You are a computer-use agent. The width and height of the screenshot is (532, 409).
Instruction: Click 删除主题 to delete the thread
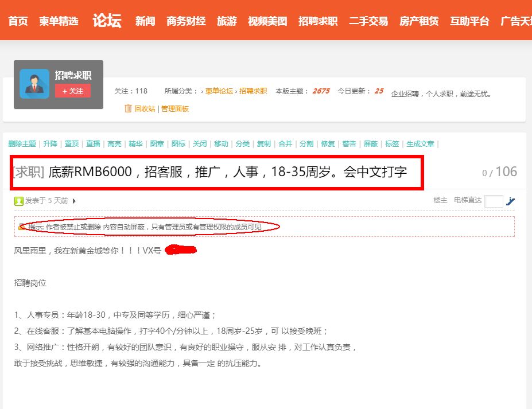(x=22, y=144)
